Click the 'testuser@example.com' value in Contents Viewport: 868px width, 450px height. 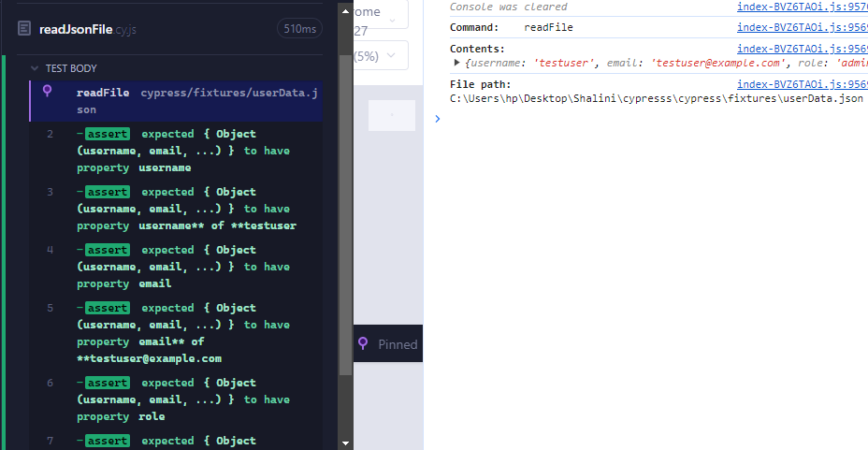tap(718, 63)
